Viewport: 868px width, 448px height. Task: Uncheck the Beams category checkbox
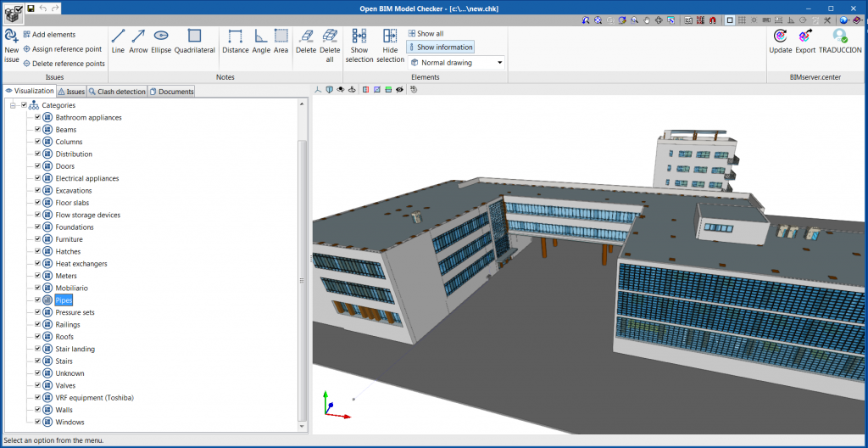click(37, 130)
